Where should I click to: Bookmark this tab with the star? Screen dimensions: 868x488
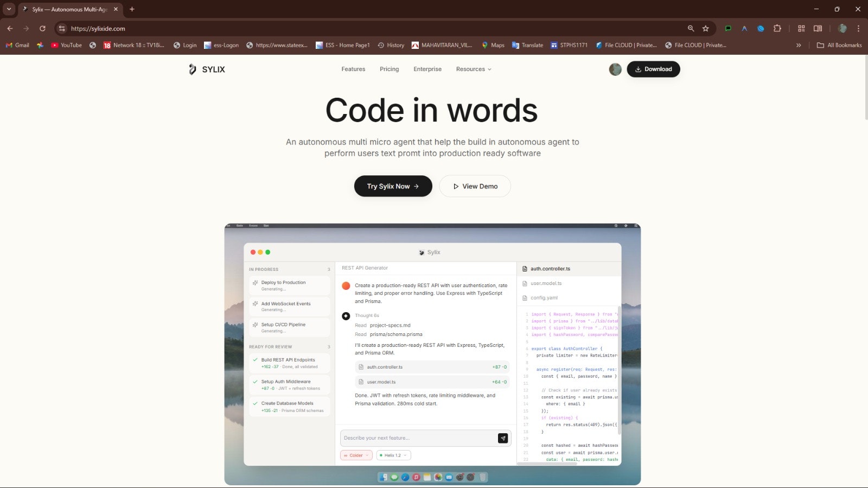tap(706, 28)
